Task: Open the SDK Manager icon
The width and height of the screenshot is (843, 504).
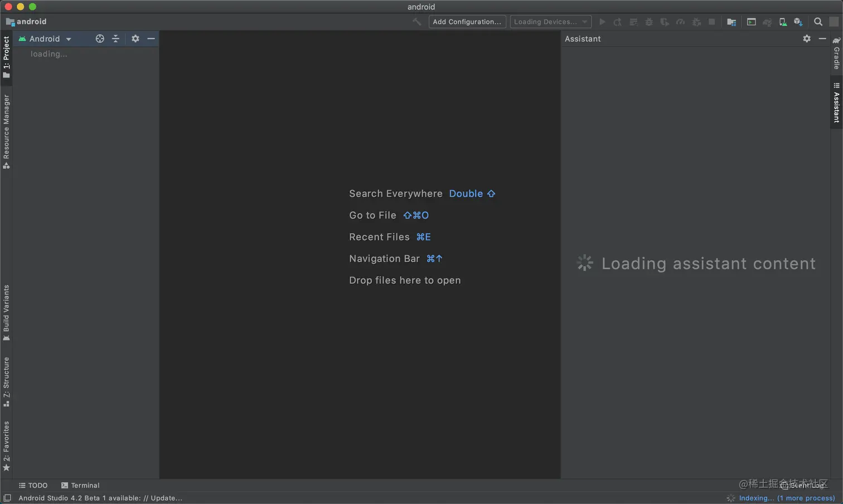Action: [x=798, y=22]
